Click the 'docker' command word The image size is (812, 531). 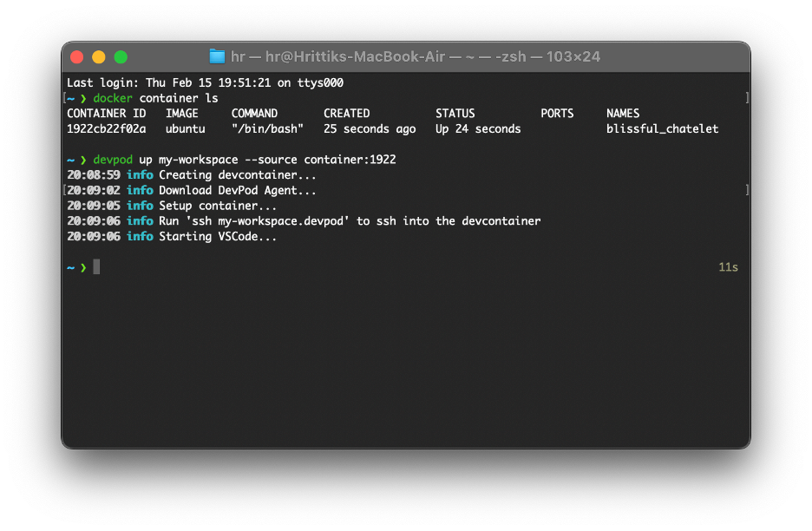click(113, 98)
